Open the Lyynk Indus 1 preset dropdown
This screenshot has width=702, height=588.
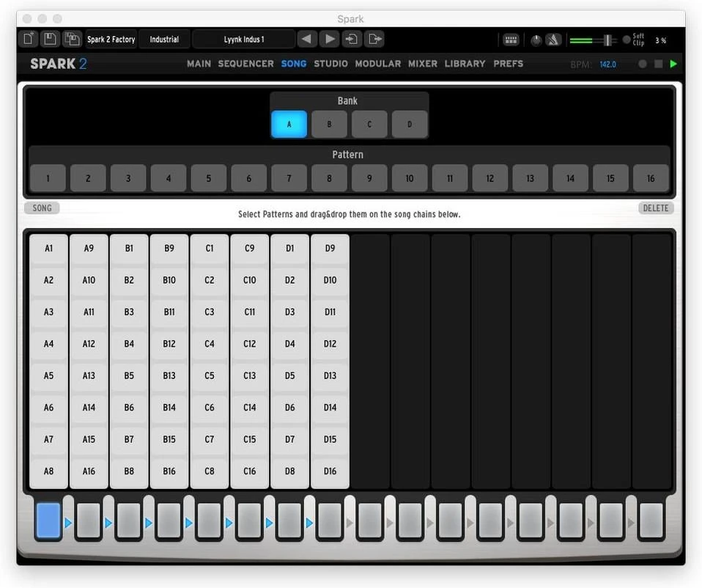point(244,40)
